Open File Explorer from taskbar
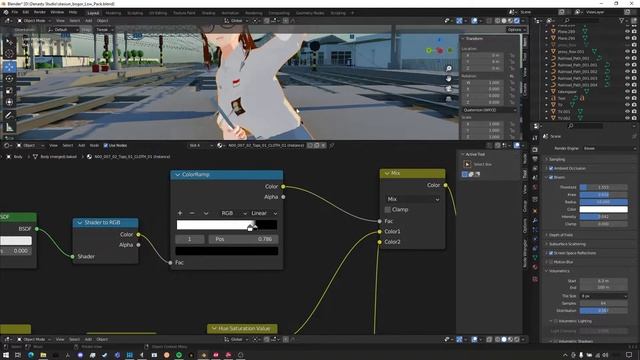 (x=43, y=355)
